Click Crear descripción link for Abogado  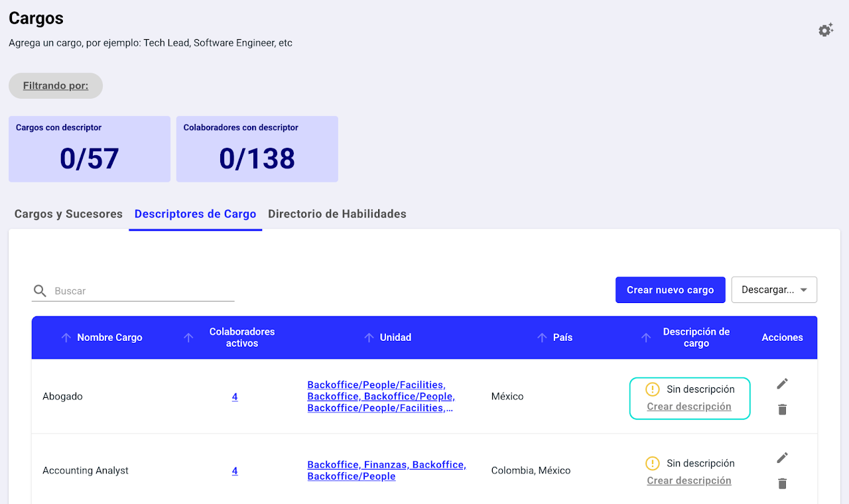688,407
